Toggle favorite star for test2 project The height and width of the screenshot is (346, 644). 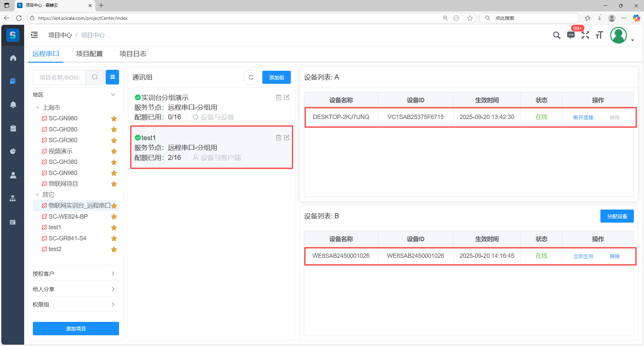(114, 249)
